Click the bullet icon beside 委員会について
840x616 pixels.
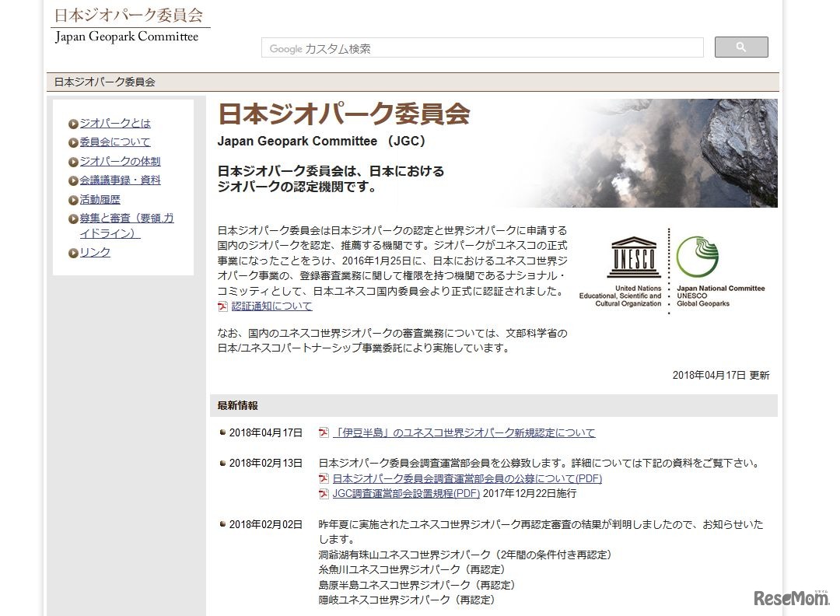pyautogui.click(x=73, y=143)
